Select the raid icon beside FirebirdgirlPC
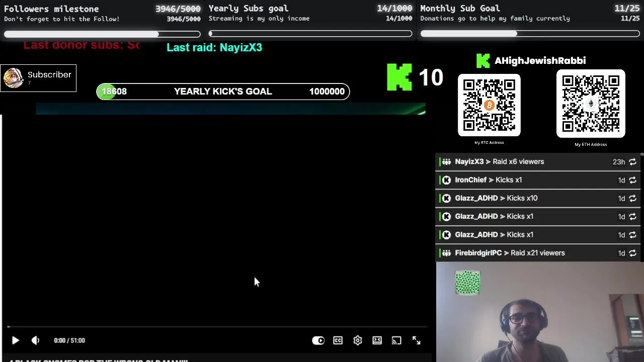The image size is (644, 362). 446,253
